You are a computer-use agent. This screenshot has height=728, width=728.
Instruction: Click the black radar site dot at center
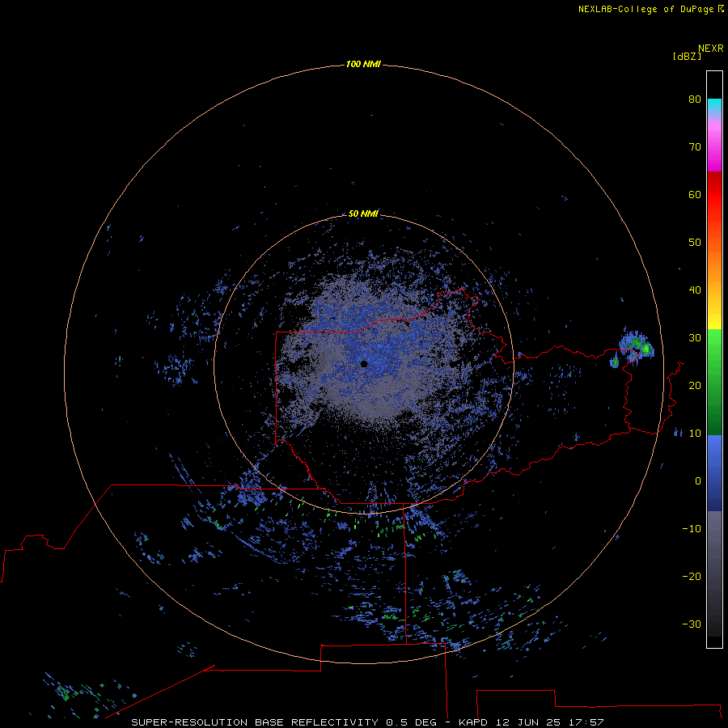tap(364, 364)
